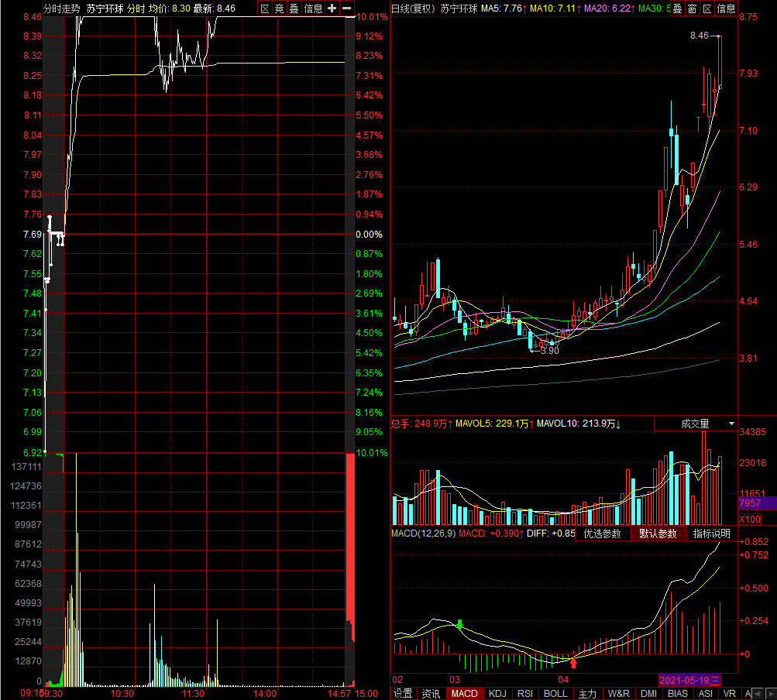Screen dimensions: 777x700
Task: Switch to the DMI indicator tab
Action: coord(648,694)
